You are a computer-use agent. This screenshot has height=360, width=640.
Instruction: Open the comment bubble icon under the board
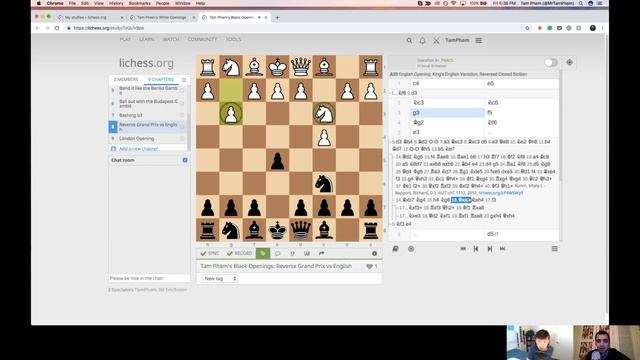(278, 253)
